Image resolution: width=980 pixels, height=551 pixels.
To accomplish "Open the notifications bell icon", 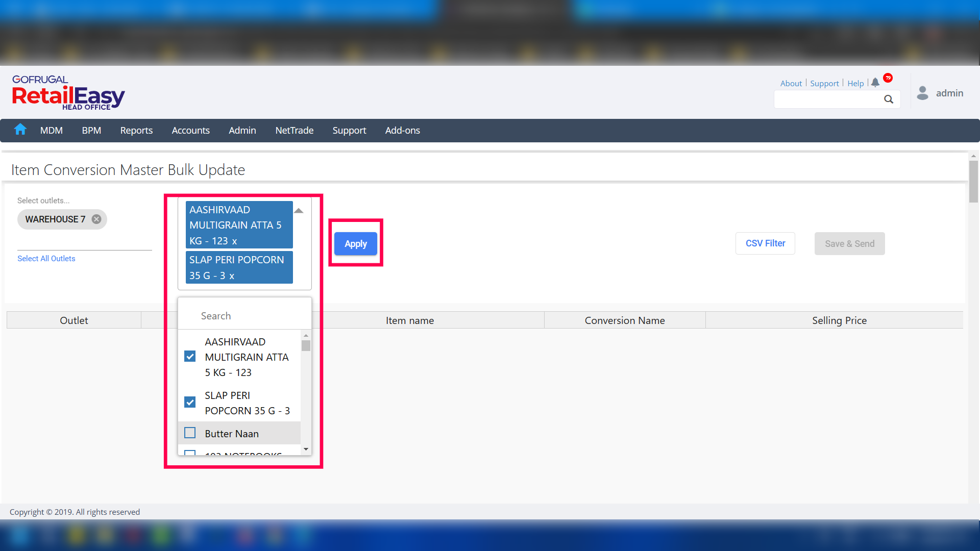I will point(875,83).
